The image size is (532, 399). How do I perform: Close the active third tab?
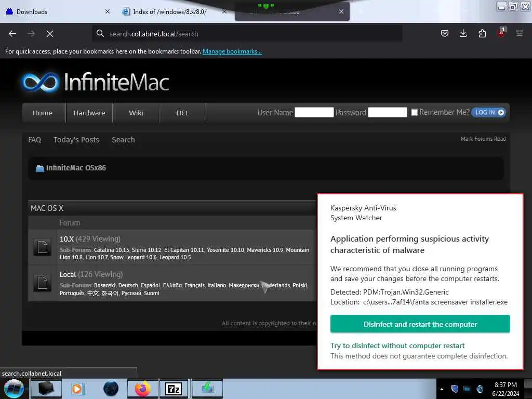click(341, 11)
